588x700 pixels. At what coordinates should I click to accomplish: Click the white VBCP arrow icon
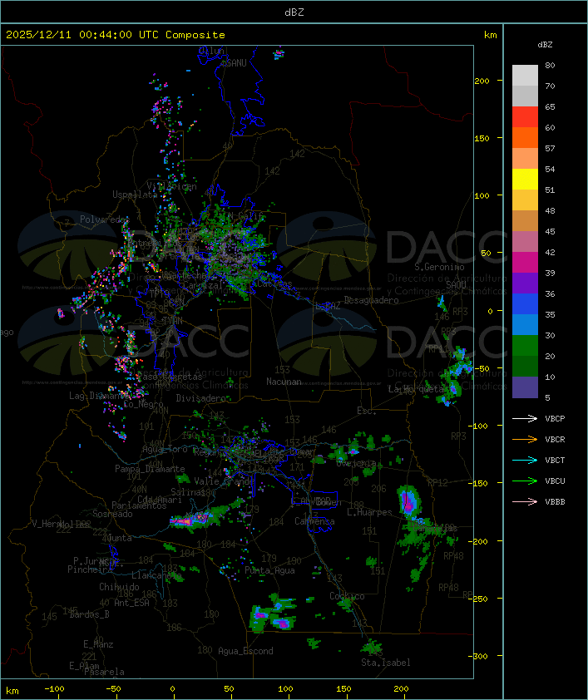tap(525, 418)
